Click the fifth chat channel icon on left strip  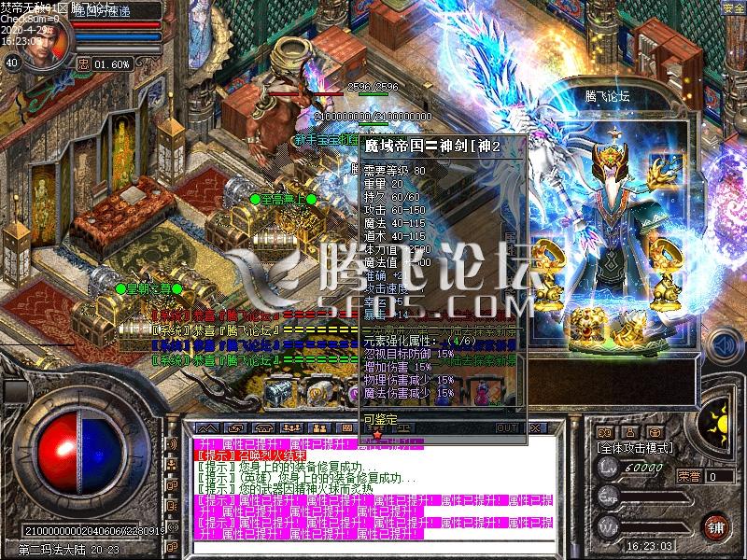(x=173, y=526)
